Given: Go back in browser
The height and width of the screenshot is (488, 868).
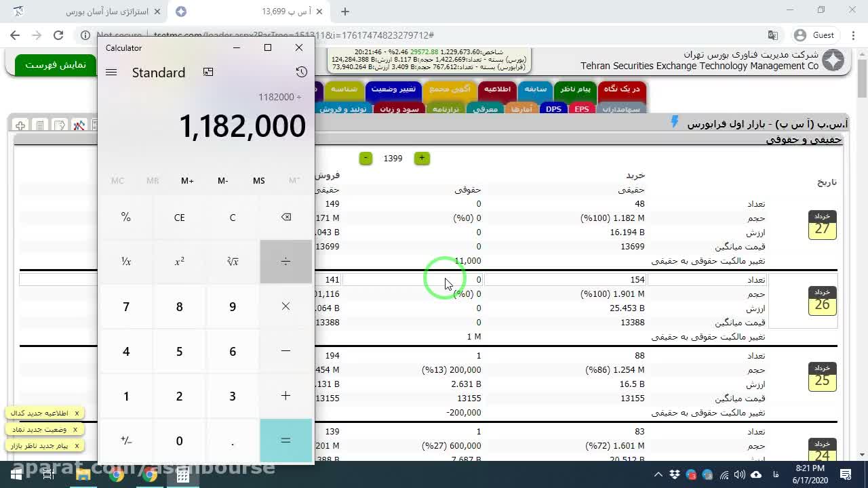Looking at the screenshot, I should pyautogui.click(x=15, y=35).
